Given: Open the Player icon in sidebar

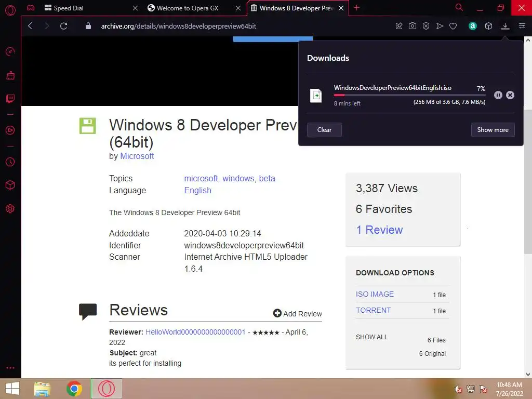Looking at the screenshot, I should pos(10,130).
